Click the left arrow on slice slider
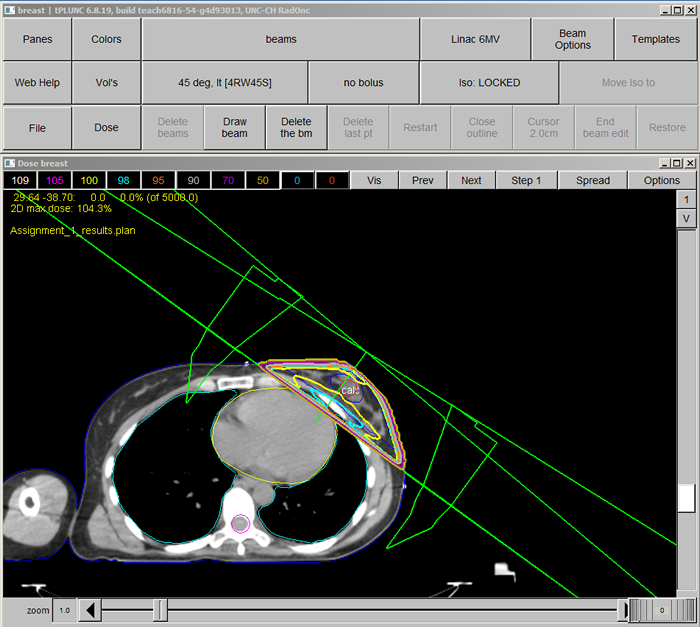This screenshot has width=700, height=627. pos(89,610)
